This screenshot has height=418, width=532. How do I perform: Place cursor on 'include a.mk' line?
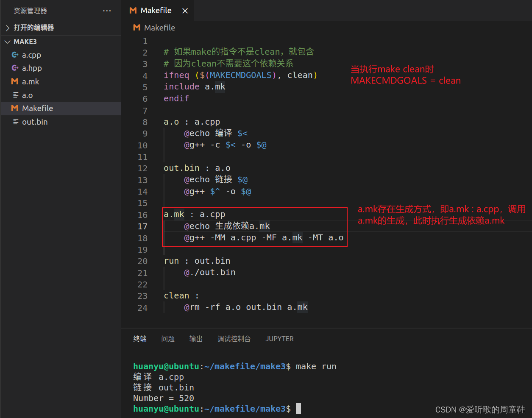coord(195,86)
